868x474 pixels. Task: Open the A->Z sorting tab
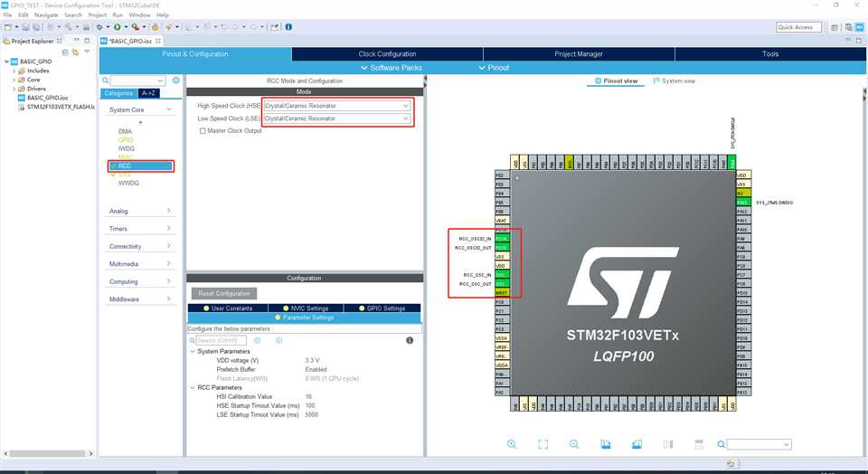tap(148, 93)
